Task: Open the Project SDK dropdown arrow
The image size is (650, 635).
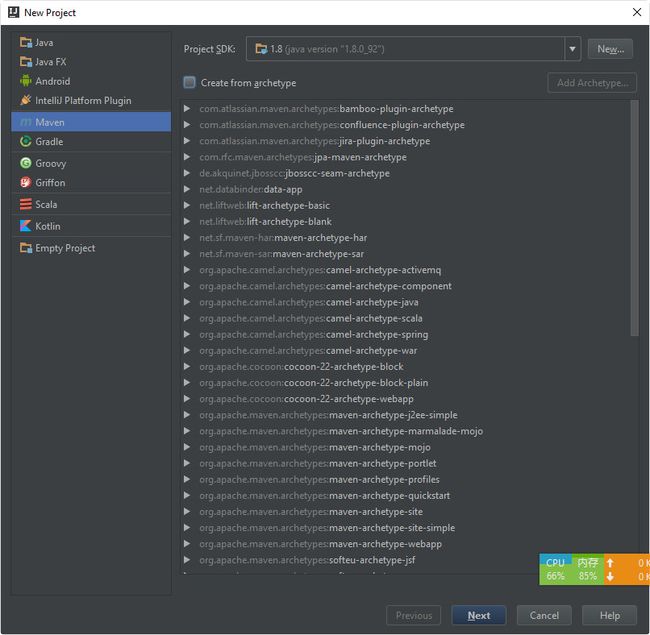Action: pyautogui.click(x=572, y=49)
